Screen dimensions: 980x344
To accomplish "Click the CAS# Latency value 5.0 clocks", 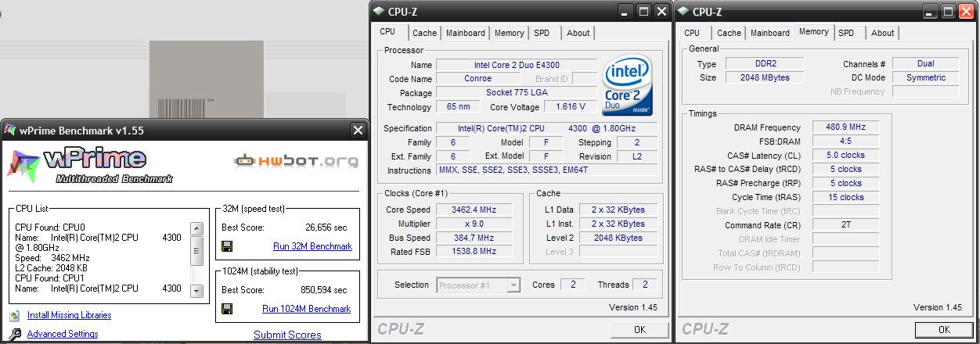I will (845, 156).
